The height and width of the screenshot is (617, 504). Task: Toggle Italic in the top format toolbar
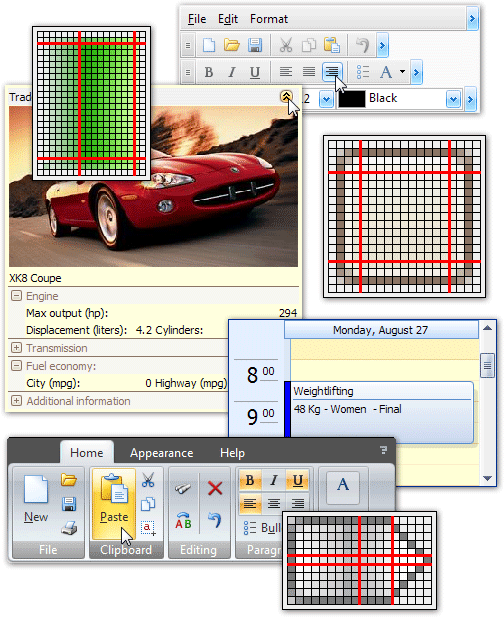tap(232, 72)
